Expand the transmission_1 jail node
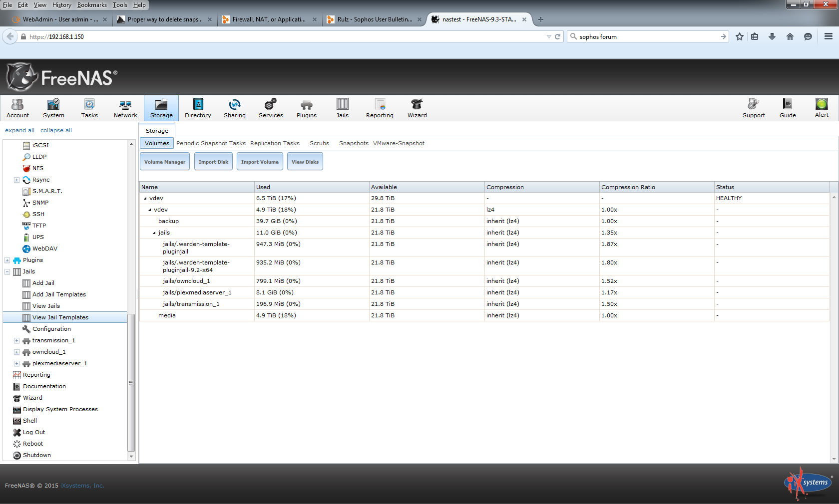The height and width of the screenshot is (504, 839). pyautogui.click(x=16, y=340)
